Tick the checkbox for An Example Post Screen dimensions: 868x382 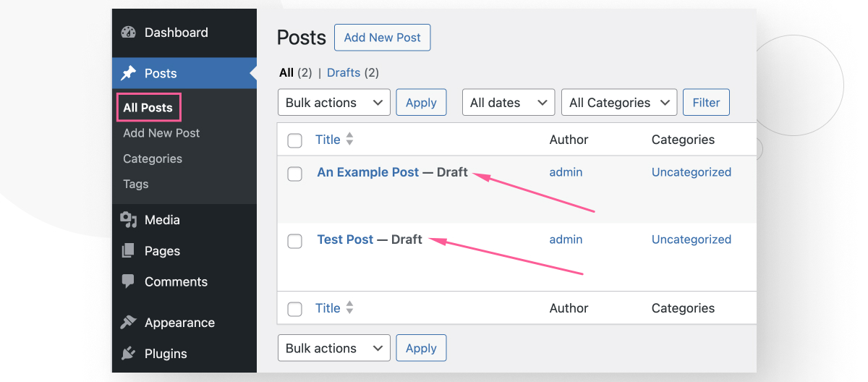point(294,174)
